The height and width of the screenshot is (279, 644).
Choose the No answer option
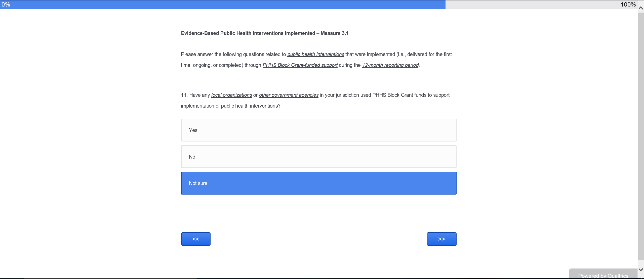click(318, 157)
